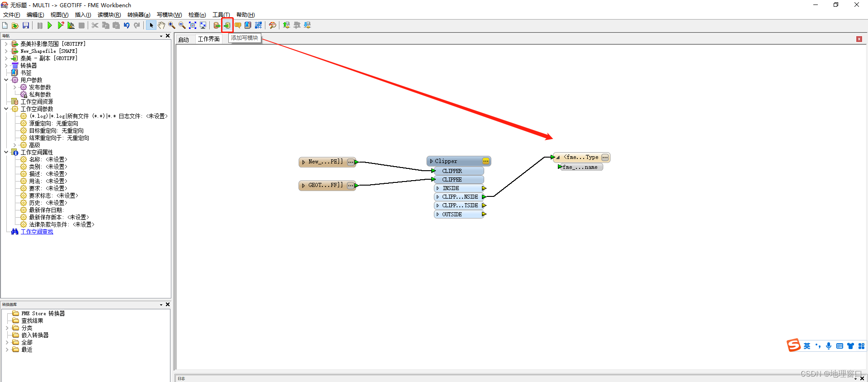The width and height of the screenshot is (868, 382).
Task: Switch to the 工作界面 tab
Action: click(x=209, y=39)
